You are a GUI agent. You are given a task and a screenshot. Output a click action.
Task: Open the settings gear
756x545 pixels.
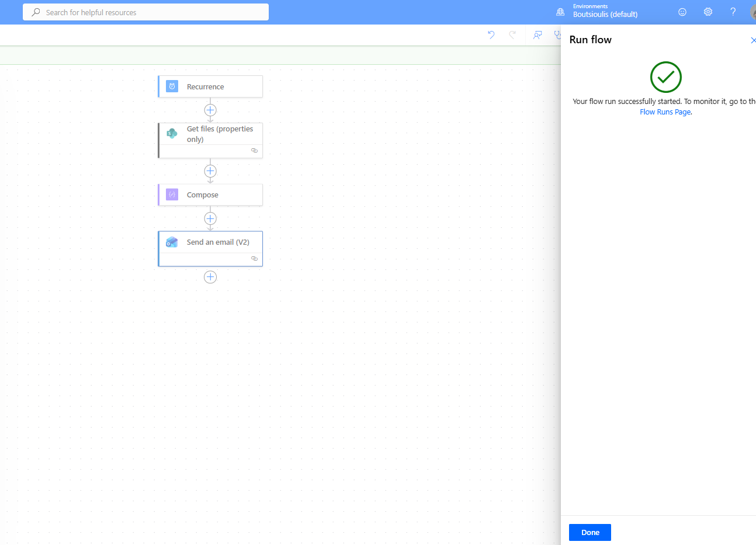(x=708, y=12)
